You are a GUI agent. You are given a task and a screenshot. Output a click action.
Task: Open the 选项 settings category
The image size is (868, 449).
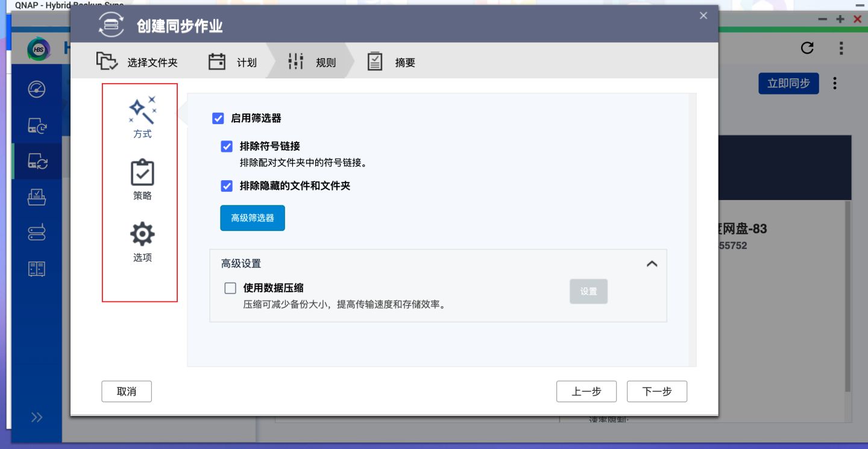pyautogui.click(x=142, y=240)
